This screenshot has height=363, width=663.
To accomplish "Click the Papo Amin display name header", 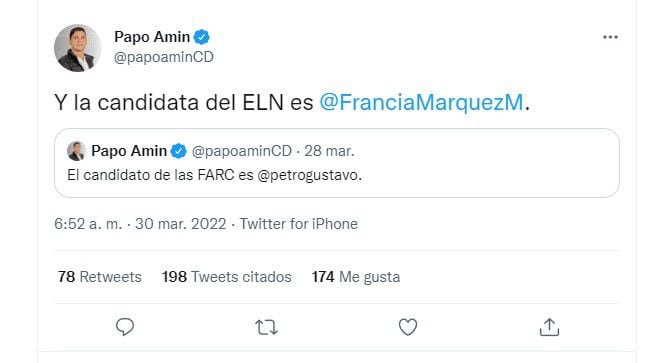I will [152, 37].
